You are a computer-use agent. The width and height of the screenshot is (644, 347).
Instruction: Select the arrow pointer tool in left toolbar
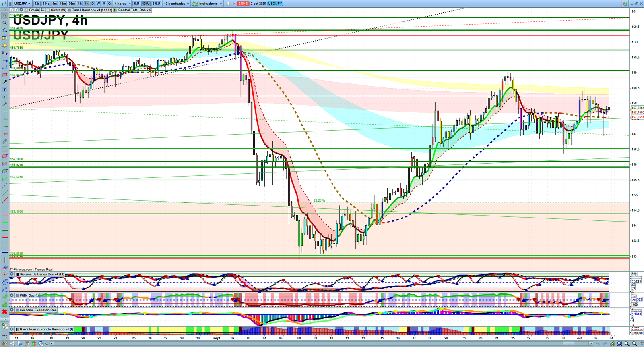[x=4, y=16]
